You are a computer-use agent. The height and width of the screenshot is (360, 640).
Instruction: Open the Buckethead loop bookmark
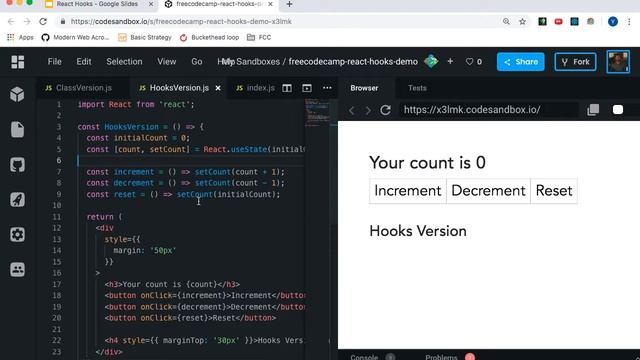[209, 38]
